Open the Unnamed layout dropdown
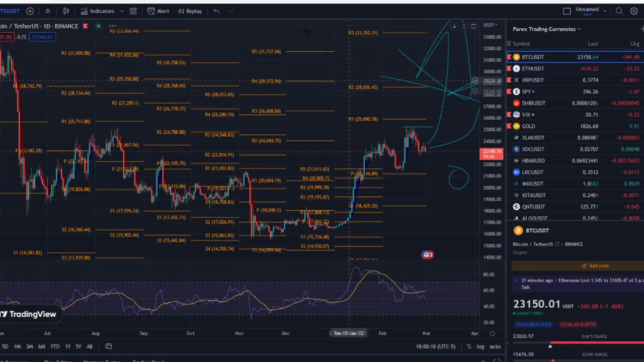Image resolution: width=644 pixels, height=362 pixels. 591,10
